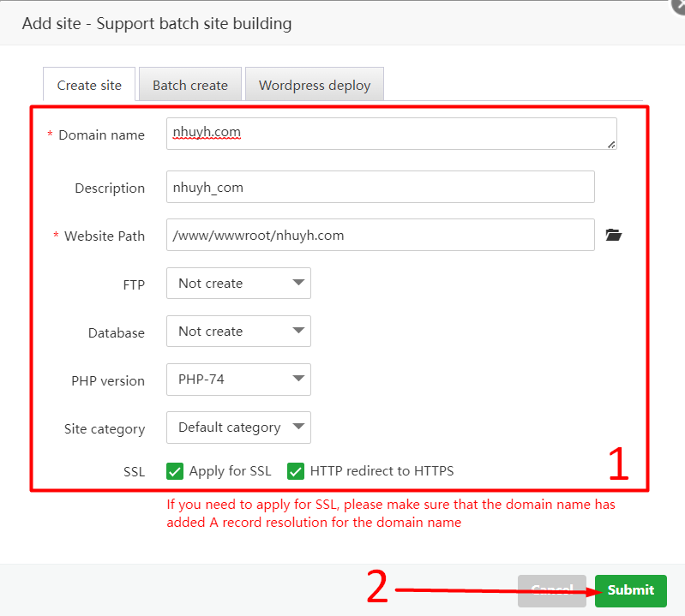Screen dimensions: 685x616
Task: Focus the Domain name text area
Action: click(x=391, y=134)
